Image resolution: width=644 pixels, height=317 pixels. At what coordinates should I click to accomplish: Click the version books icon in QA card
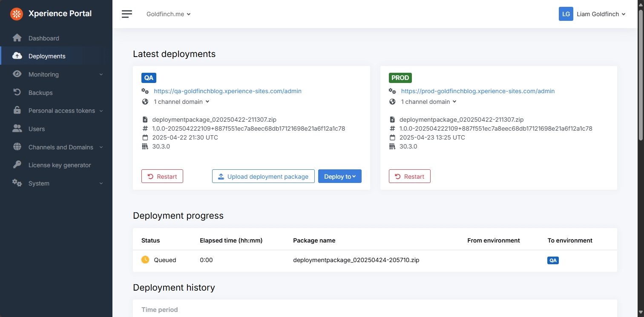[x=145, y=146]
